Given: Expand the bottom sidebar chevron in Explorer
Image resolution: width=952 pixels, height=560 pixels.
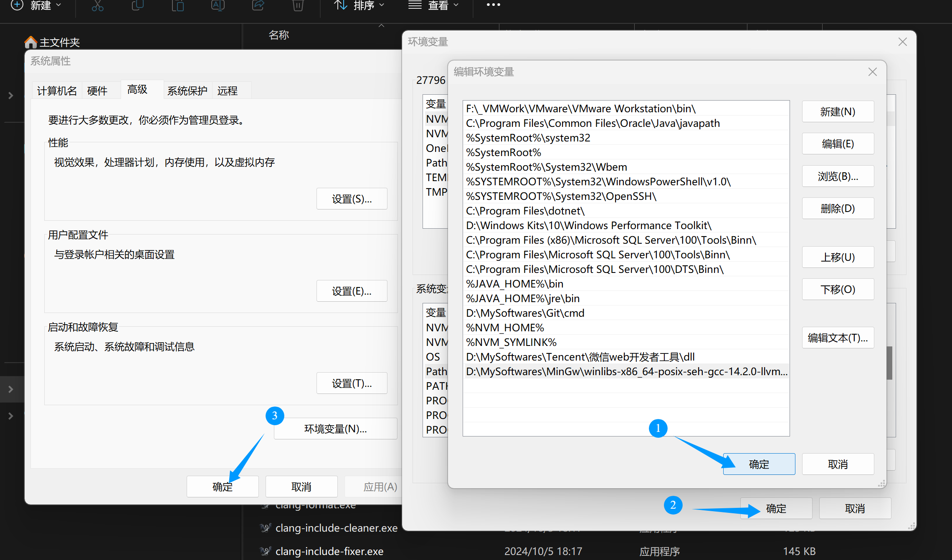Looking at the screenshot, I should pos(11,416).
